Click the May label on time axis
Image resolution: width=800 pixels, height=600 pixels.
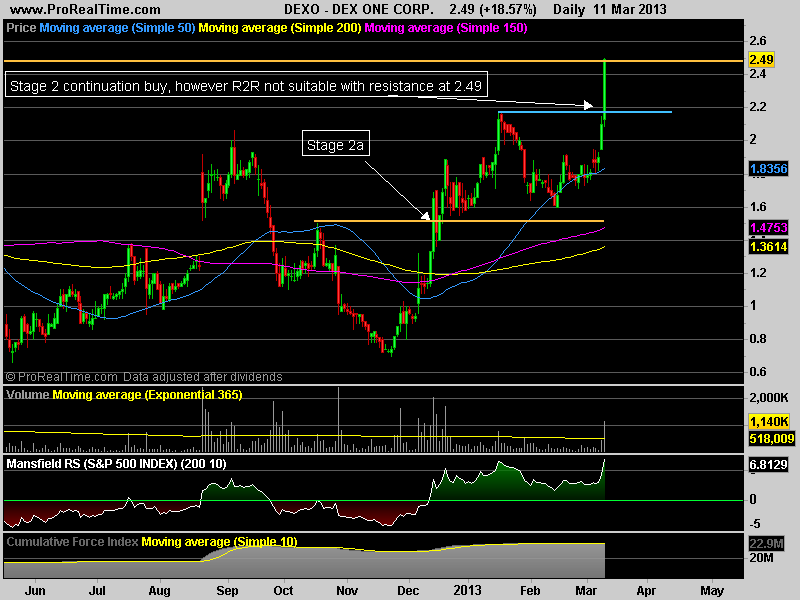coord(711,590)
